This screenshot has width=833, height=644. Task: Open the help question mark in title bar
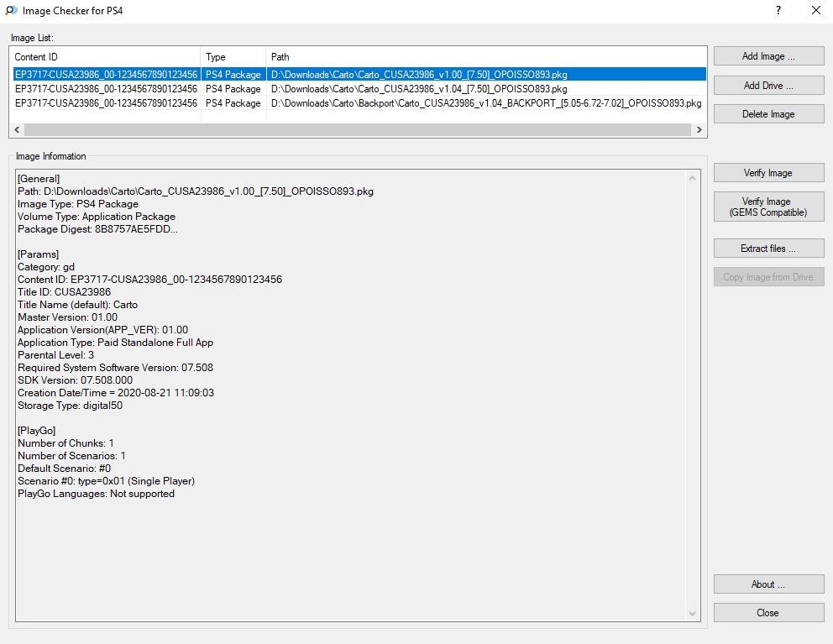pyautogui.click(x=778, y=11)
